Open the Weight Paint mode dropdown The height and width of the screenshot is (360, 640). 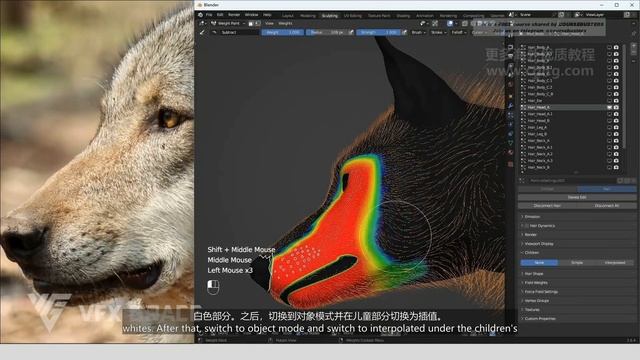click(x=228, y=24)
